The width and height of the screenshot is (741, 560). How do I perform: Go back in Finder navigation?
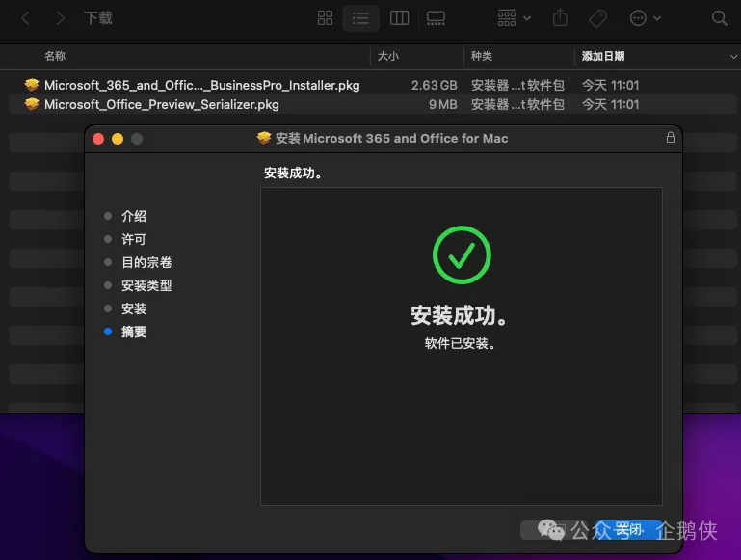[x=25, y=18]
